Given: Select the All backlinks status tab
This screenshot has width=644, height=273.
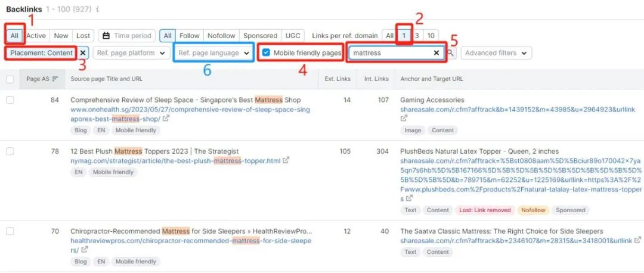Looking at the screenshot, I should 14,36.
